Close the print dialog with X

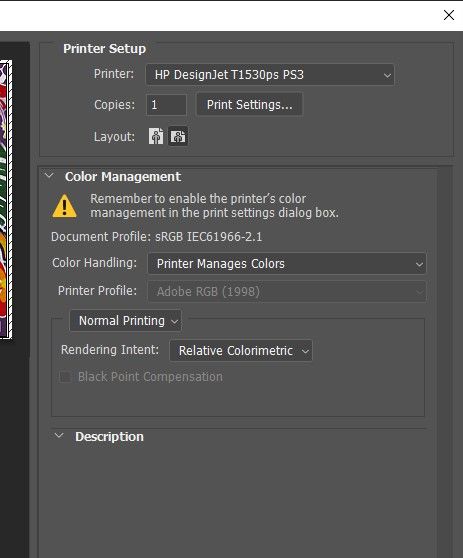449,15
